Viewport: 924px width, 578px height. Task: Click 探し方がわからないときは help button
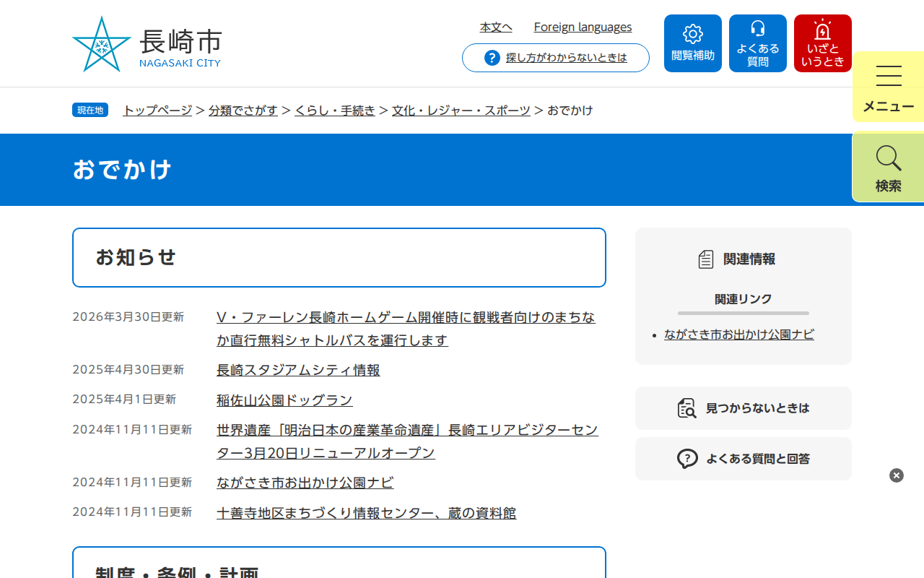coord(556,58)
